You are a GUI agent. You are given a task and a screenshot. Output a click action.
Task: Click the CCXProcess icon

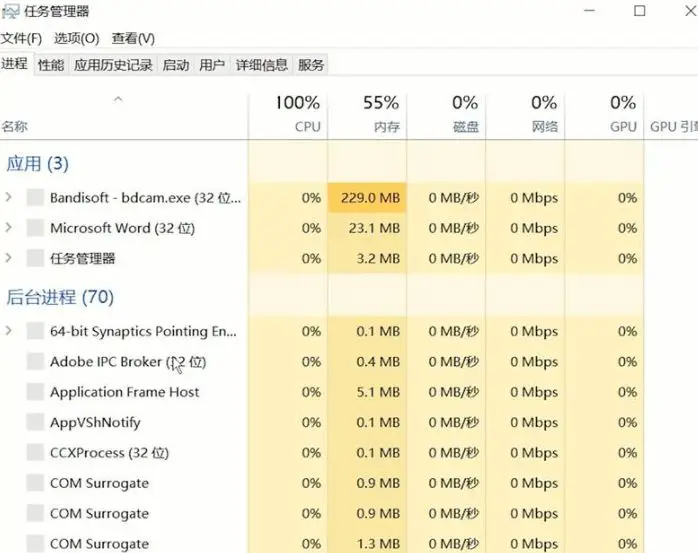pyautogui.click(x=35, y=453)
